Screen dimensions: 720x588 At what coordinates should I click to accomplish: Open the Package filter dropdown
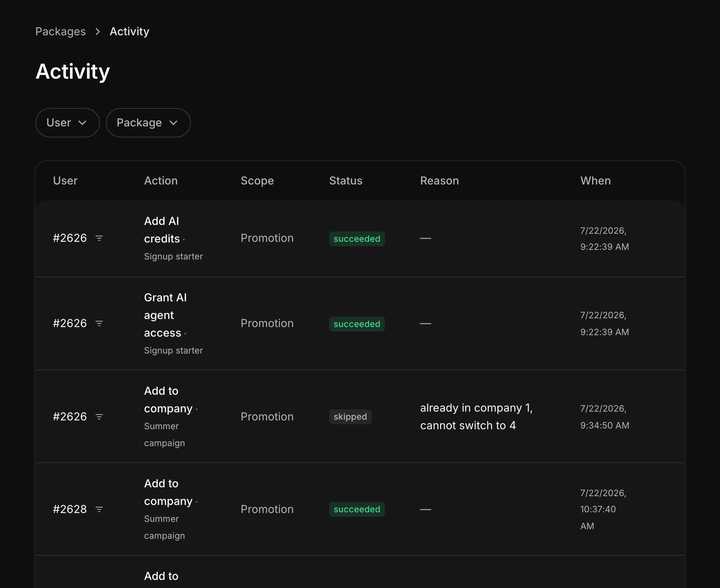[148, 123]
